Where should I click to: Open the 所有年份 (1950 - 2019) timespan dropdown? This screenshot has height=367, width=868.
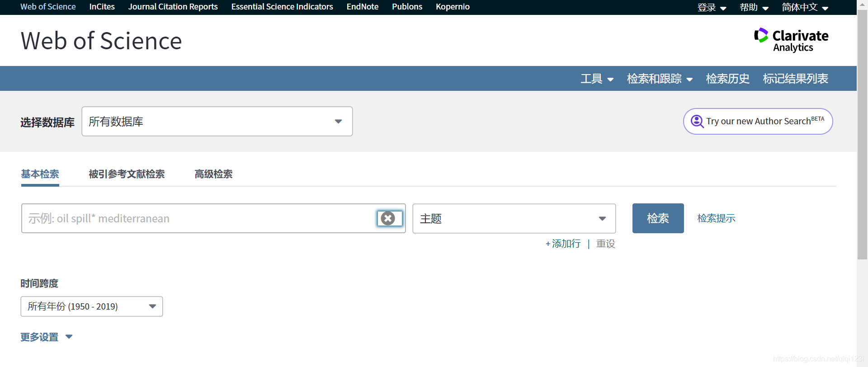92,306
